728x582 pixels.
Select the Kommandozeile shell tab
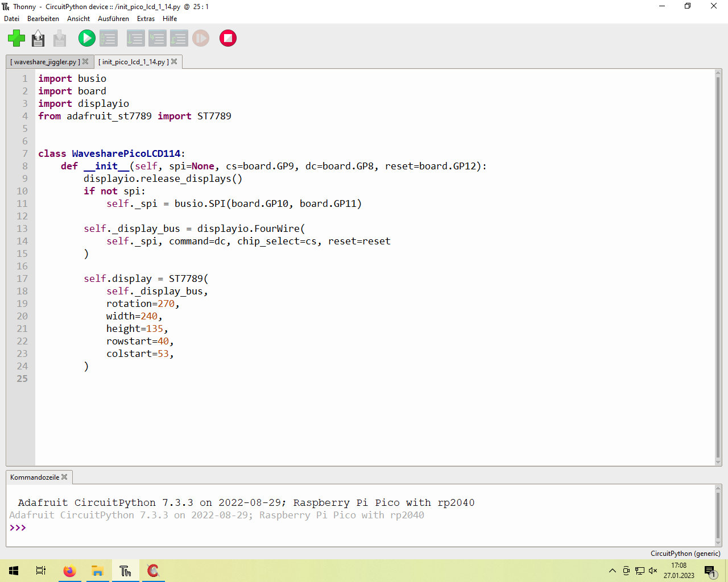click(34, 477)
